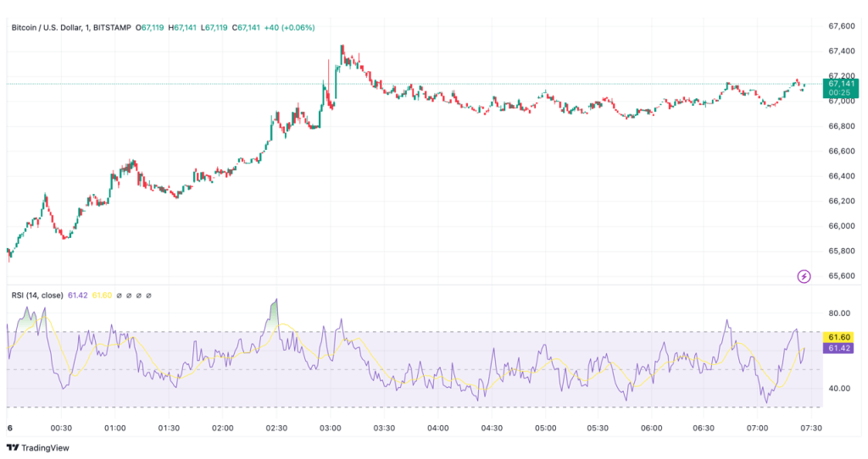Click the purple 61.42 value in RSI legend
This screenshot has width=868, height=459.
pyautogui.click(x=77, y=296)
